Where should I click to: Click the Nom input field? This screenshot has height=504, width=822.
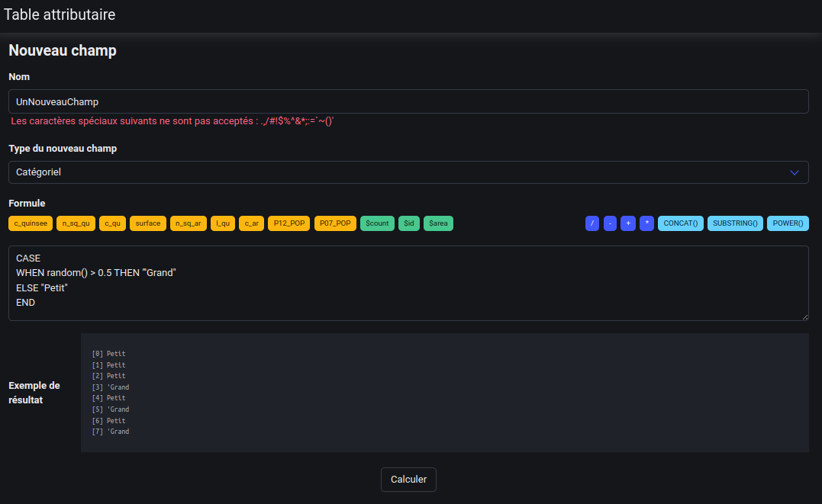click(408, 101)
